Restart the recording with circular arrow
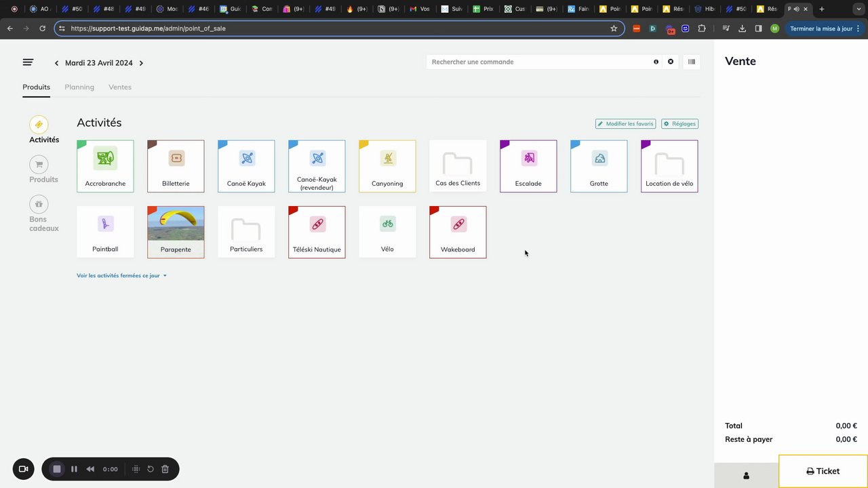The image size is (868, 488). (x=151, y=469)
